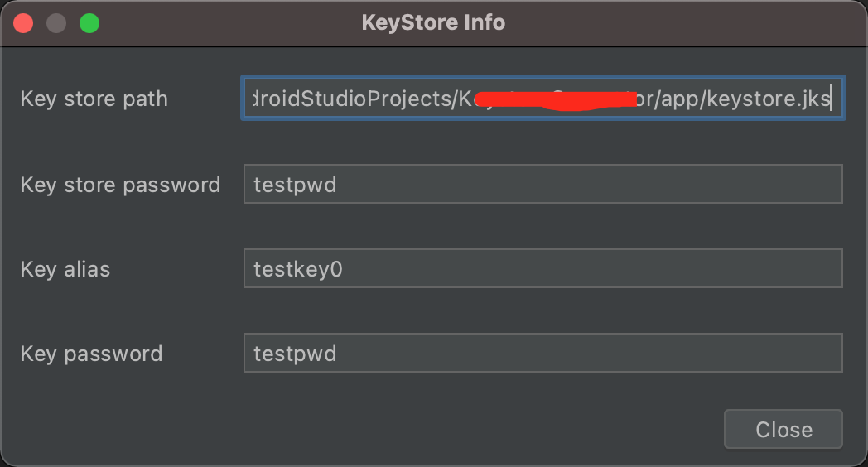Click the gray minimize window button
This screenshot has width=868, height=467.
coord(56,23)
